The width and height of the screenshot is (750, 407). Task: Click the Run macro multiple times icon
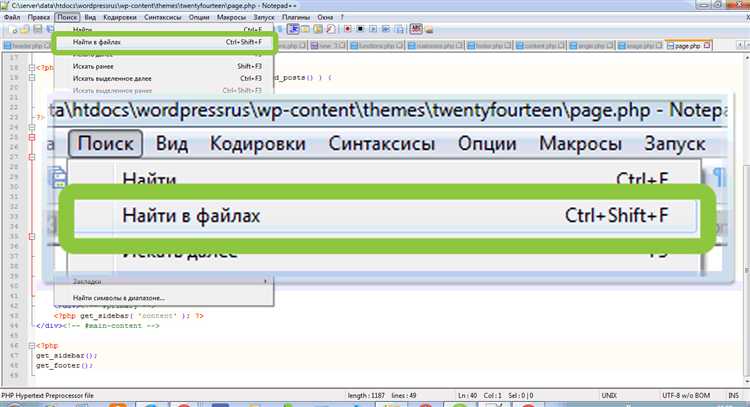coord(386,29)
